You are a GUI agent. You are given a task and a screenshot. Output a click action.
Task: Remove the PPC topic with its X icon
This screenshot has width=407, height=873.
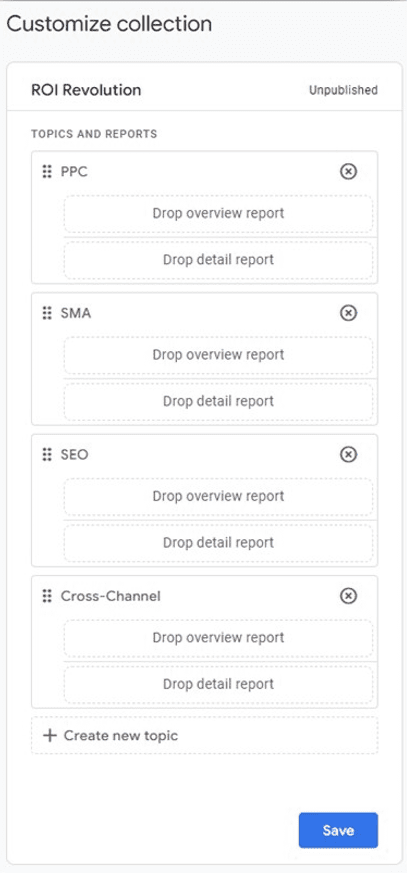pyautogui.click(x=348, y=172)
